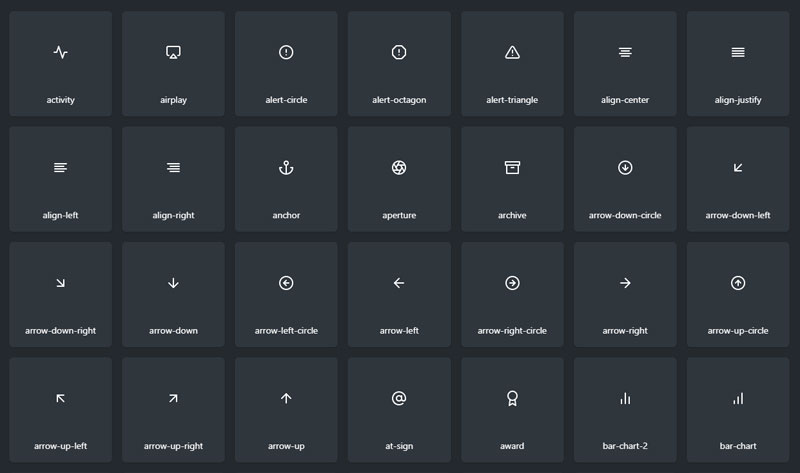
Task: Click the "arrow-up-left" label text
Action: (x=61, y=446)
